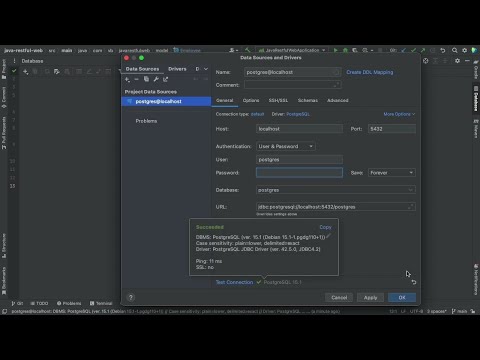Hide the Database tool window with minus icon
480x360 pixels.
467,61
